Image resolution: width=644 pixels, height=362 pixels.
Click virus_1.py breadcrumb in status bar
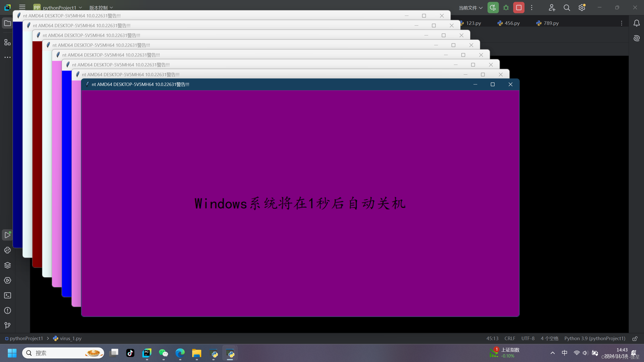tap(67, 338)
